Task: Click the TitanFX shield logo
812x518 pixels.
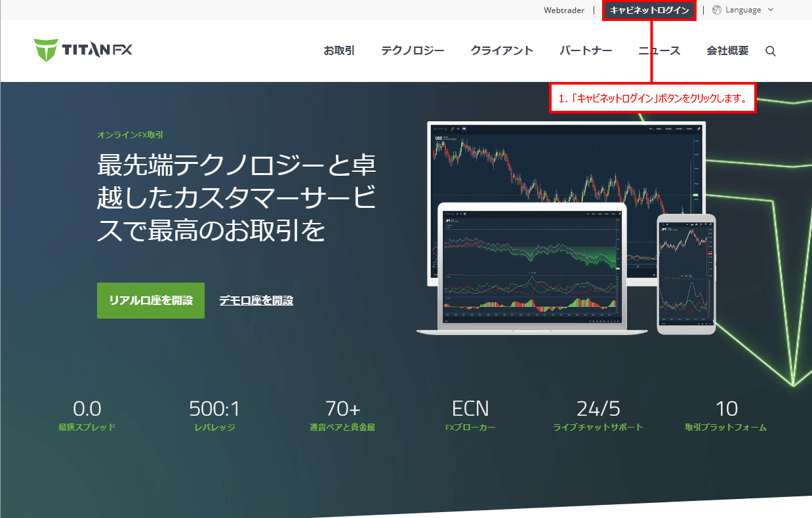Action: point(46,48)
